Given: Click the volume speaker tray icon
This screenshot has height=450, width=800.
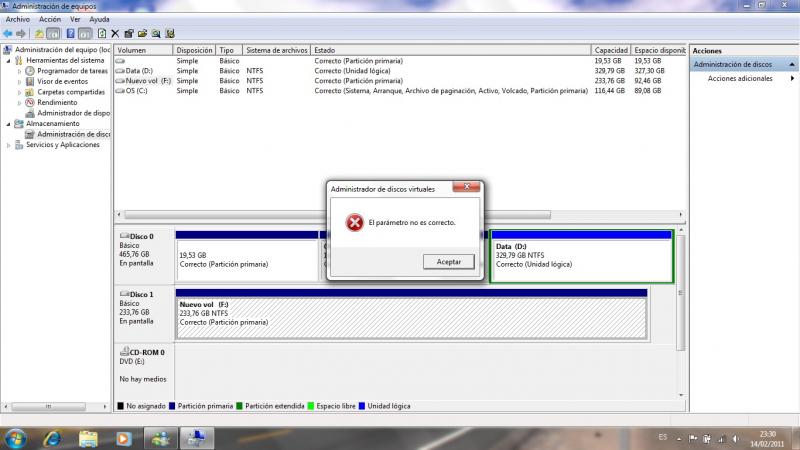Looking at the screenshot, I should pyautogui.click(x=736, y=438).
